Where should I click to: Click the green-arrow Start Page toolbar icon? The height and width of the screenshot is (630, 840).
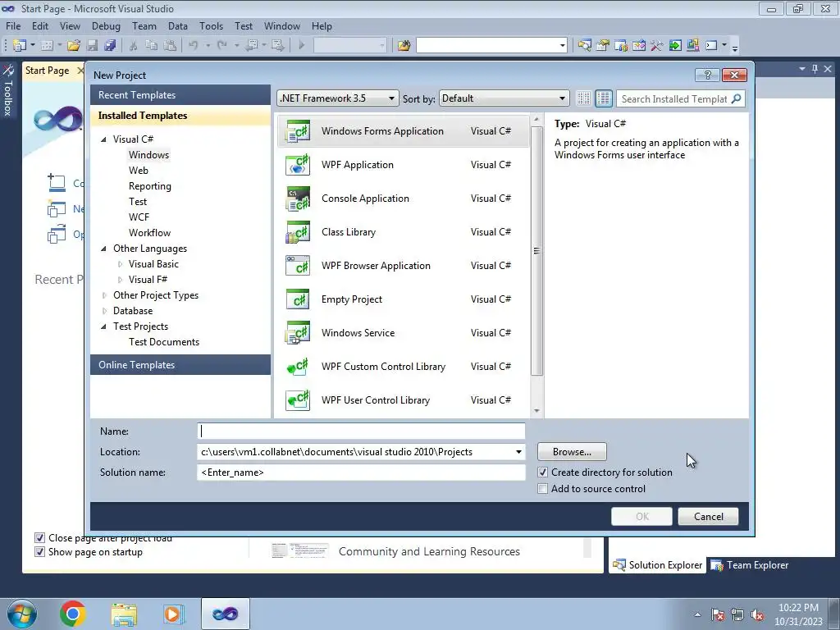point(675,46)
